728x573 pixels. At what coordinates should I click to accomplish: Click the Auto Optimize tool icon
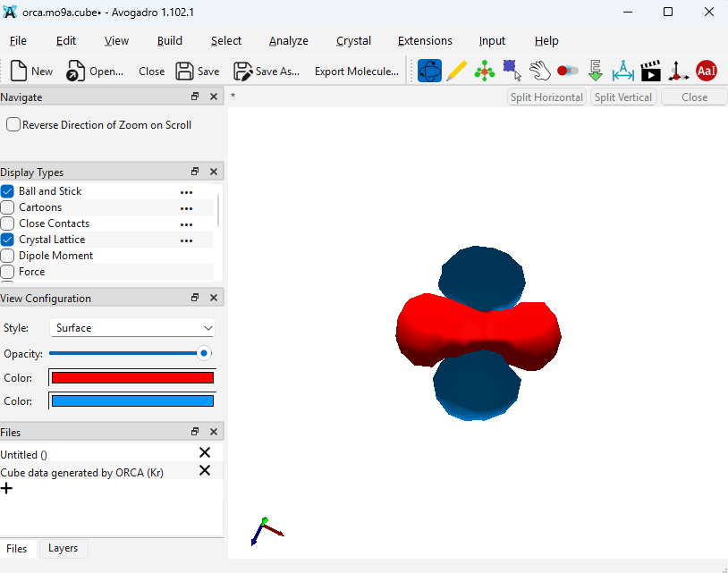click(596, 71)
